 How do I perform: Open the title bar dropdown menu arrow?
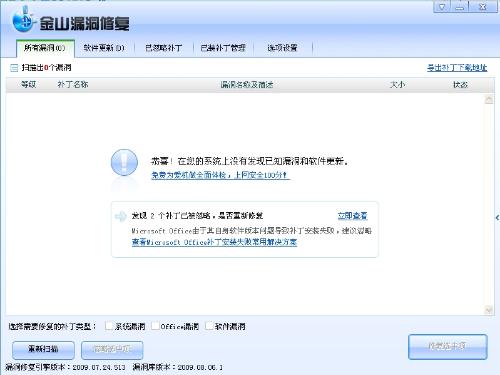[442, 7]
